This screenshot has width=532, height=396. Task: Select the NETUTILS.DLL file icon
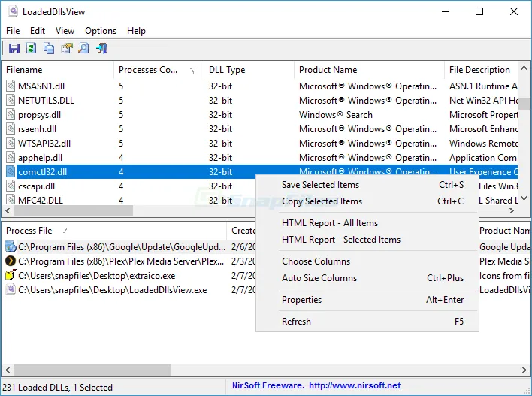point(11,101)
